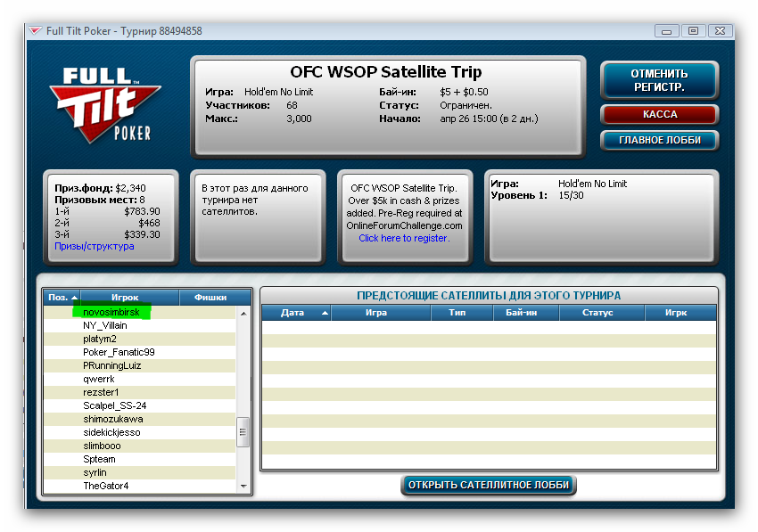The height and width of the screenshot is (532, 758).
Task: Sort satellites by Тип column
Action: 462,313
